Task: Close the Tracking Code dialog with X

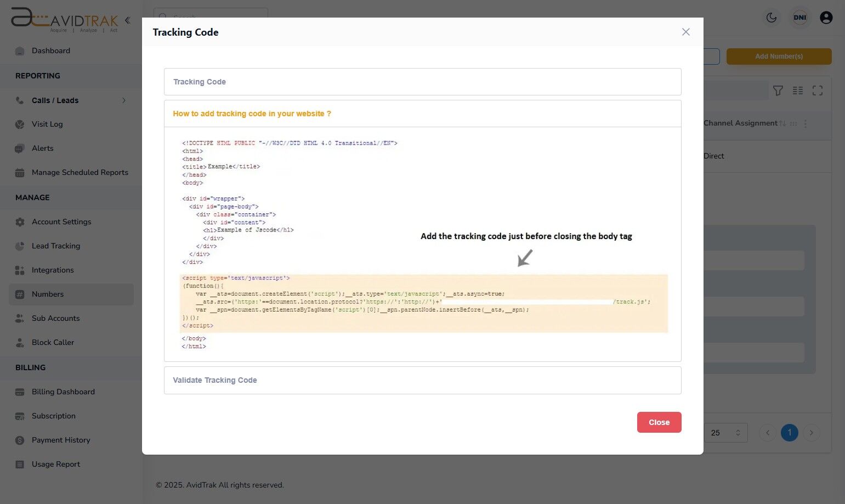Action: click(x=685, y=32)
